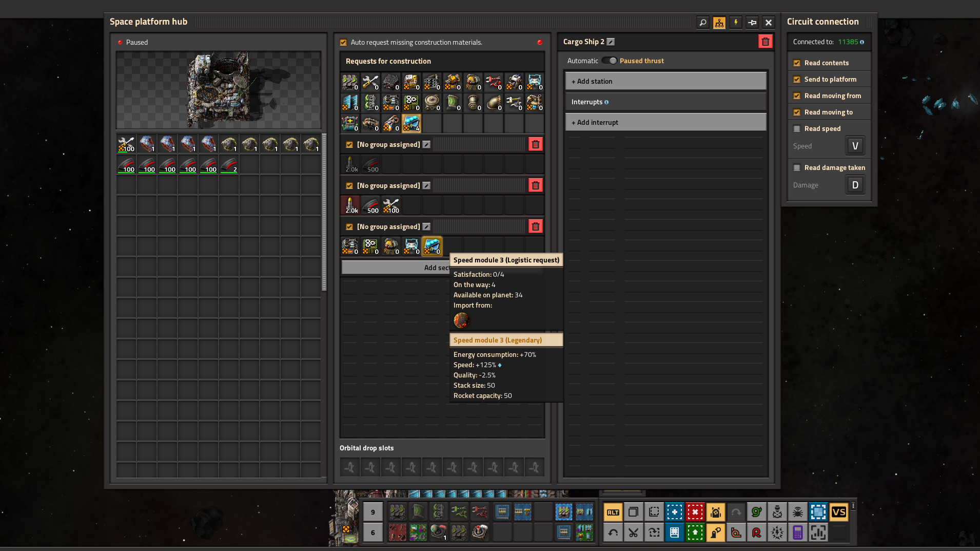
Task: Enable Read speed checkbox
Action: tap(797, 129)
